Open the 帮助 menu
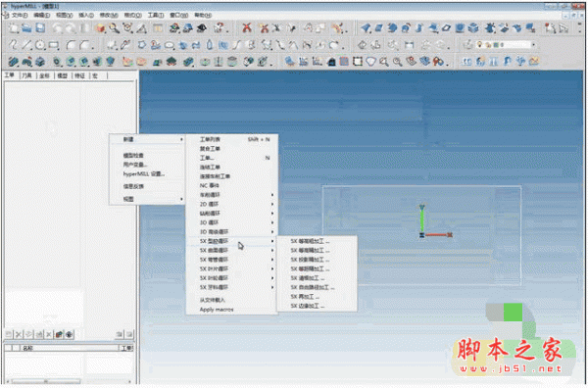Image resolution: width=588 pixels, height=388 pixels. click(203, 15)
